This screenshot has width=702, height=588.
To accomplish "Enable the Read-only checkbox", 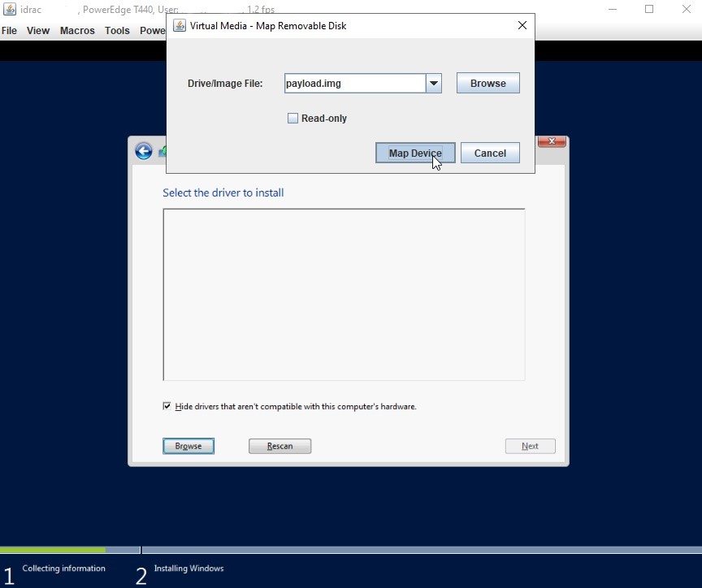I will pyautogui.click(x=292, y=118).
